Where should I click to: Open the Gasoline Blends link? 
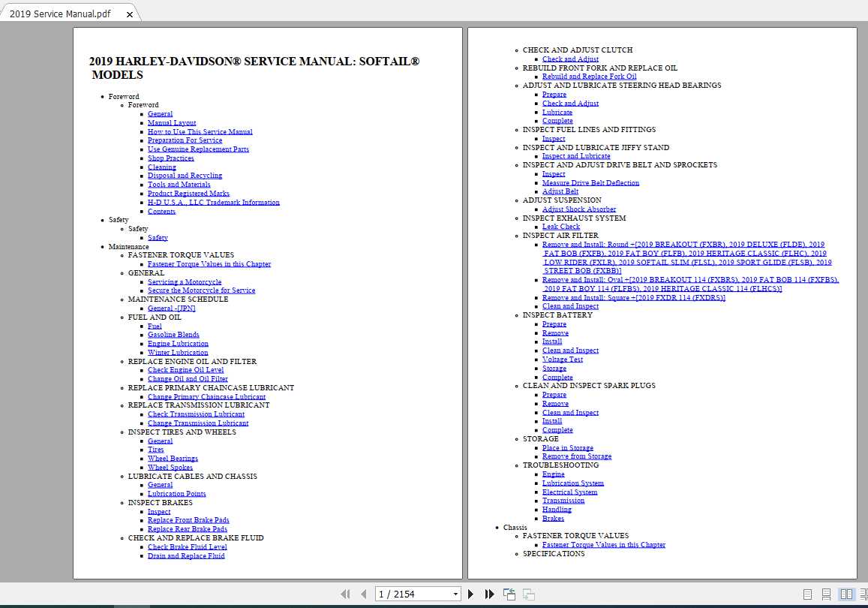click(173, 335)
